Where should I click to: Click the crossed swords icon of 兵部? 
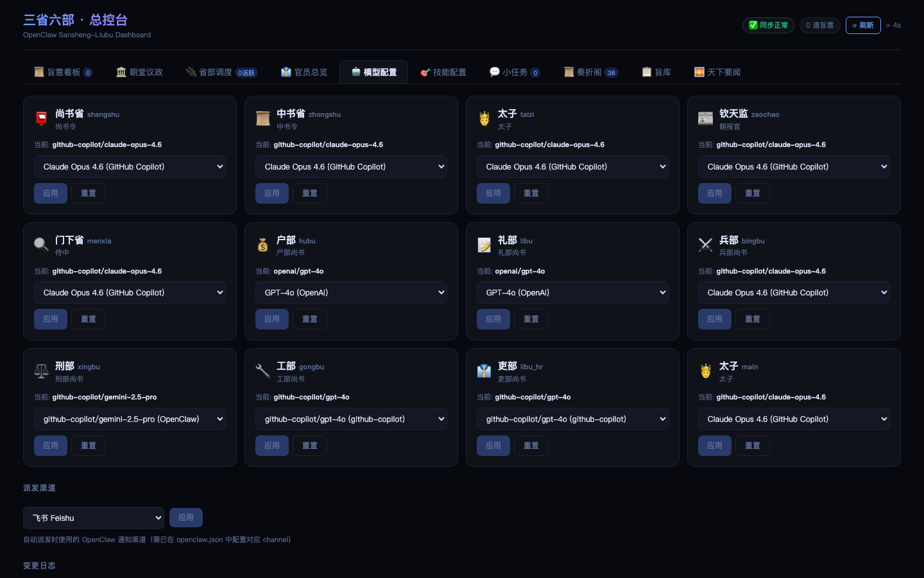[x=705, y=245]
